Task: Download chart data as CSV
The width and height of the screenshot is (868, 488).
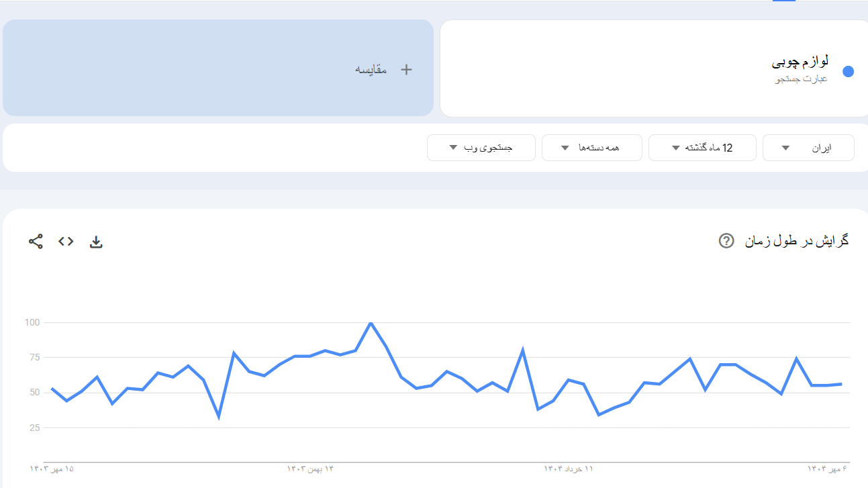Action: coord(96,242)
